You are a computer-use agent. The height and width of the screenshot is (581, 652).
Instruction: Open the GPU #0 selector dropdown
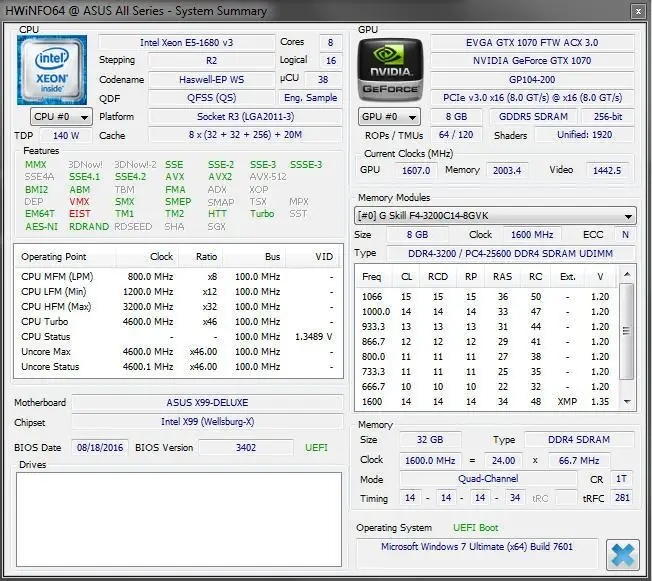(x=389, y=116)
